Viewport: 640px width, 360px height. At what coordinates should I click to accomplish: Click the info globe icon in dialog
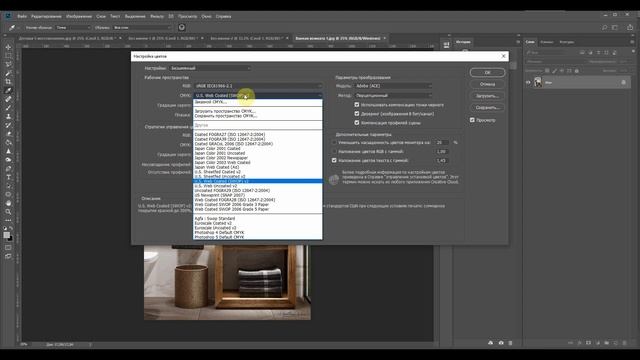[333, 180]
